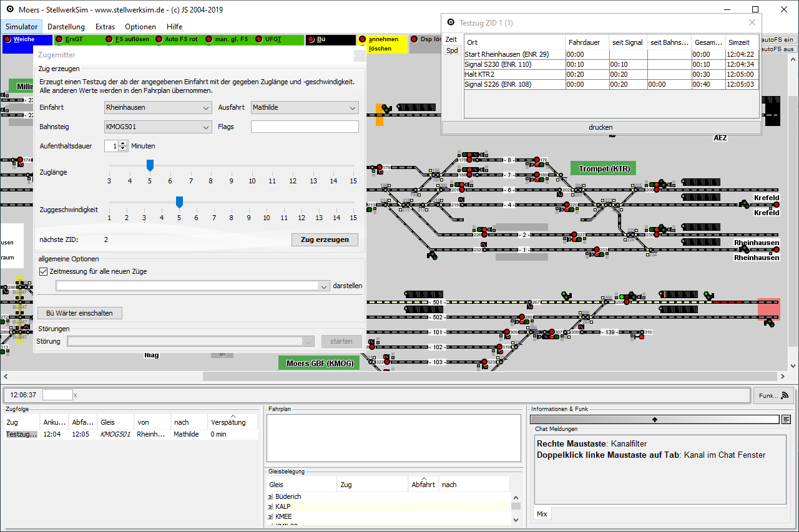Switch to the Spd tab
This screenshot has width=799, height=532.
point(451,51)
